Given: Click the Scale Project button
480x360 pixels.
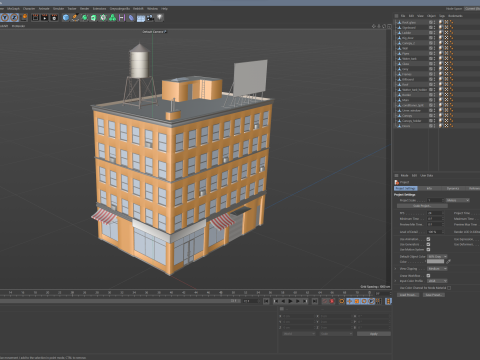Looking at the screenshot, I should point(422,206).
